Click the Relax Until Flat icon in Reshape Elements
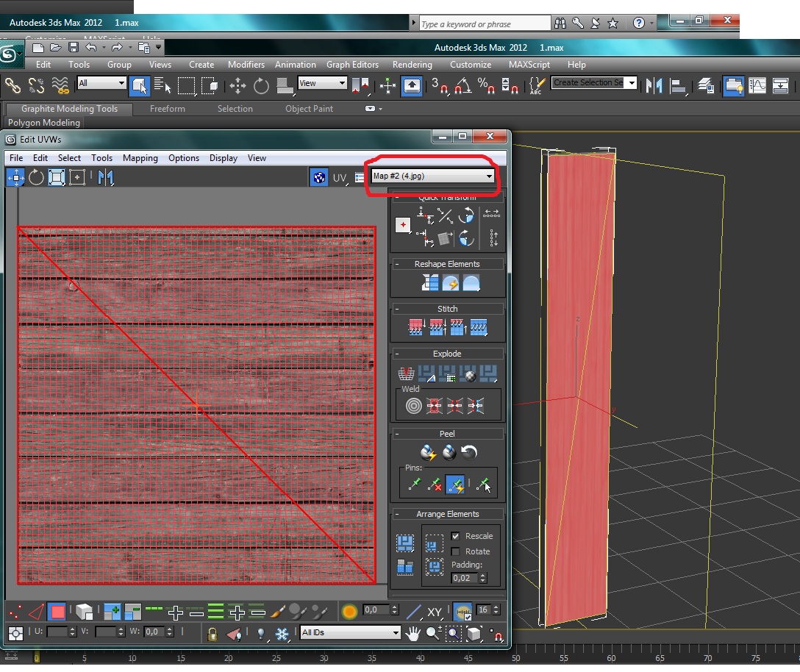 coord(450,283)
